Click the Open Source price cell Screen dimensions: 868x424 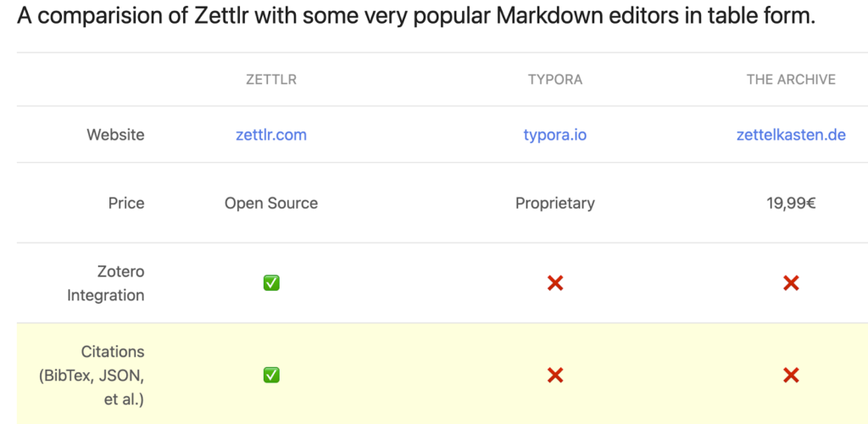[271, 204]
